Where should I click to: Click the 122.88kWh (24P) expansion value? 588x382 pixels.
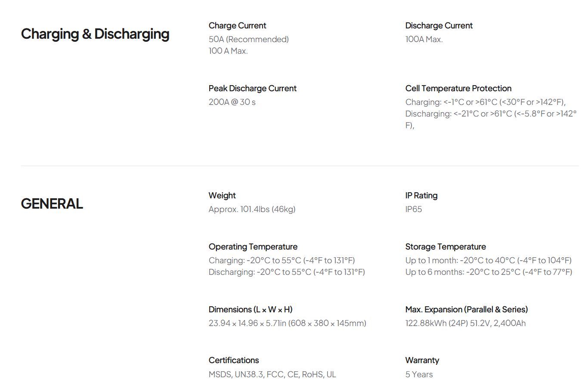tap(465, 323)
